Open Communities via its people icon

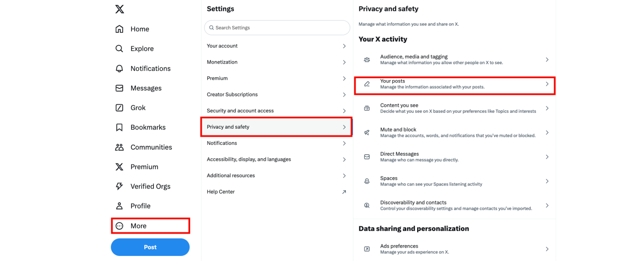(119, 147)
